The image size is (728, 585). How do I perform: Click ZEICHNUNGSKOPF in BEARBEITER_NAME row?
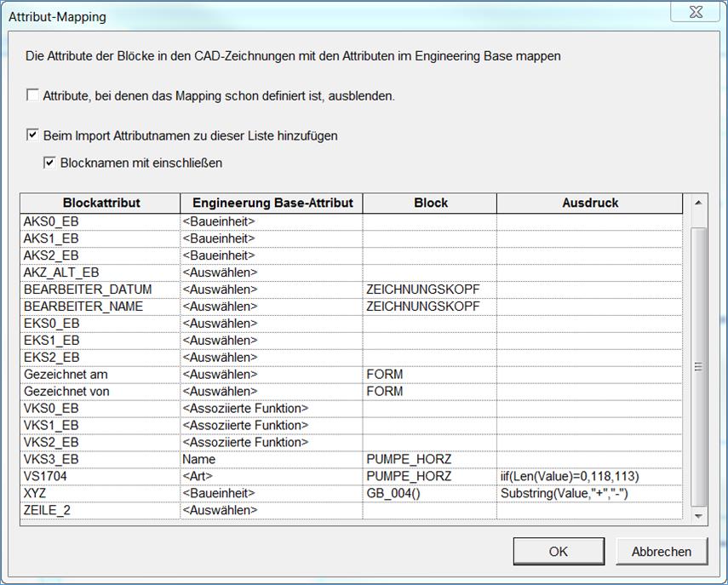tap(430, 307)
